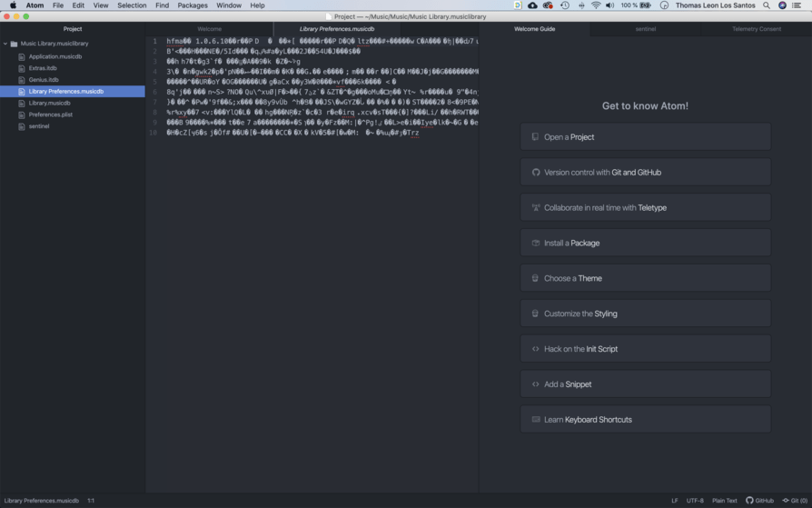Image resolution: width=812 pixels, height=508 pixels.
Task: Open the GitHub panel from status bar
Action: tap(759, 501)
